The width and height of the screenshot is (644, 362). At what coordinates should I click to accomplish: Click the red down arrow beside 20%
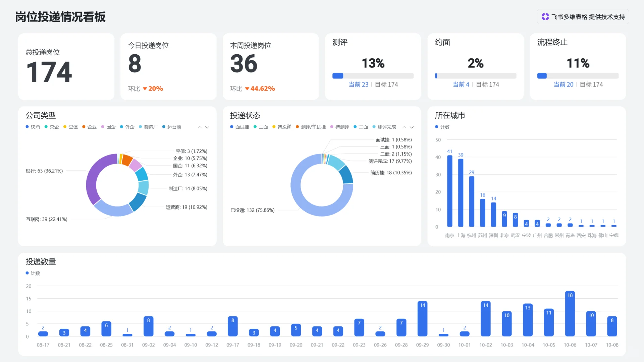[x=145, y=89]
